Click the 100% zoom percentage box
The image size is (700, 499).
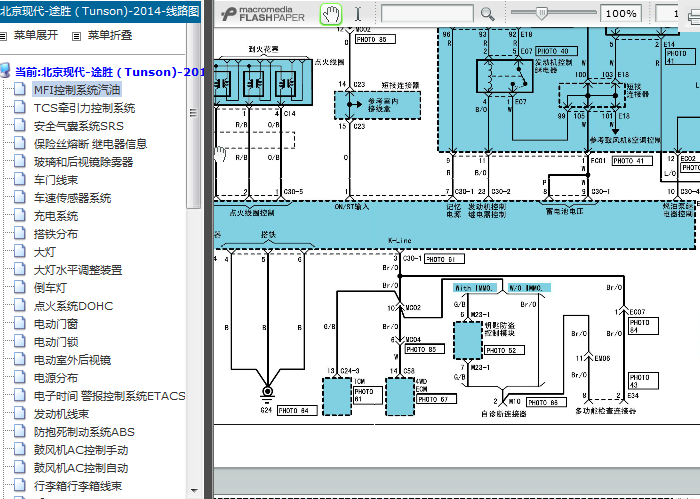[621, 14]
